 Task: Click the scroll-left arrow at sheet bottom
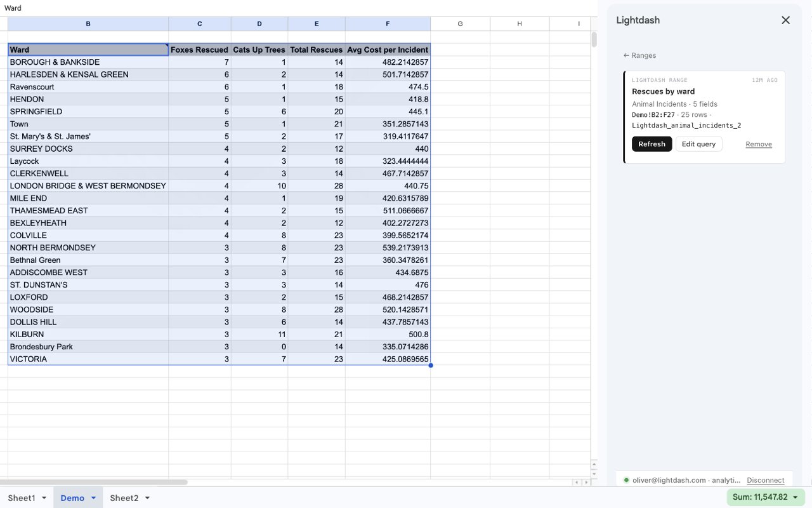click(x=576, y=482)
